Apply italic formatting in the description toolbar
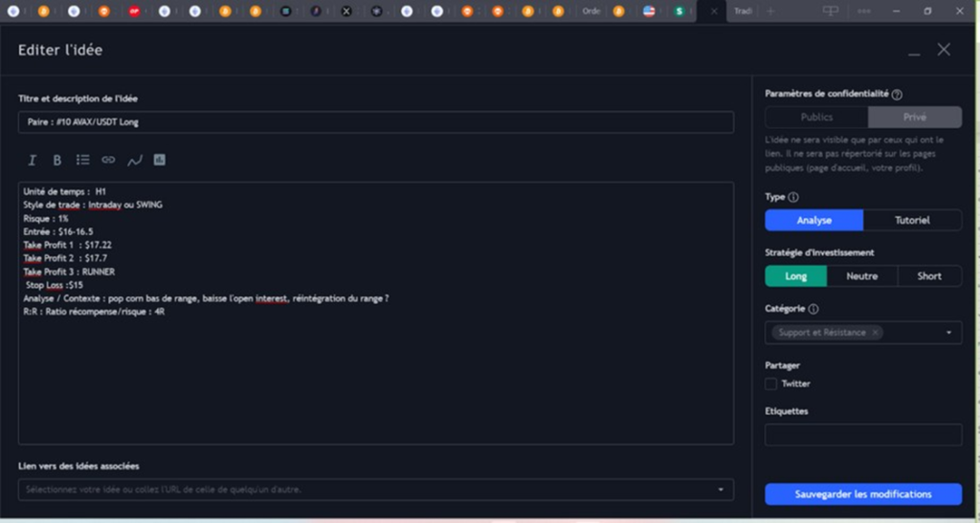Viewport: 980px width, 523px height. coord(32,161)
